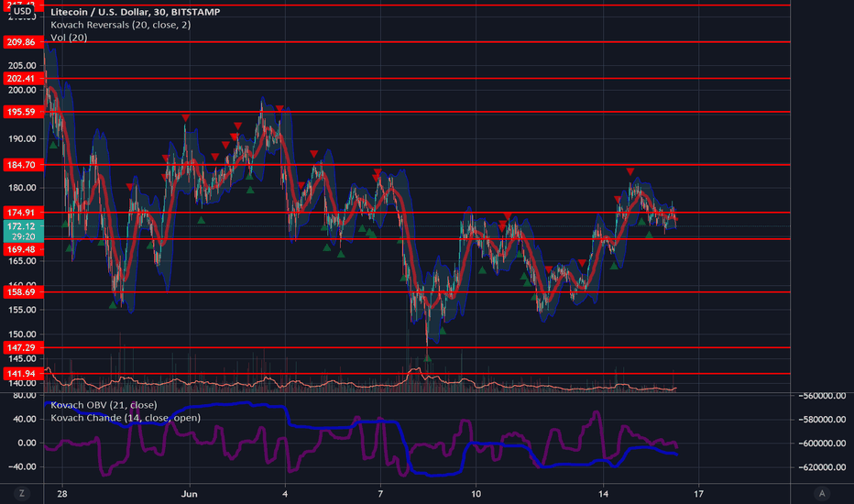This screenshot has height=504, width=854.
Task: Click the 190.00 price axis value
Action: point(22,139)
